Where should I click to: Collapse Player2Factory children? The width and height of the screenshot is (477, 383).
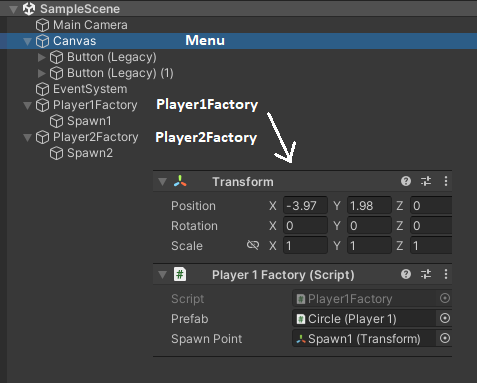pyautogui.click(x=27, y=138)
